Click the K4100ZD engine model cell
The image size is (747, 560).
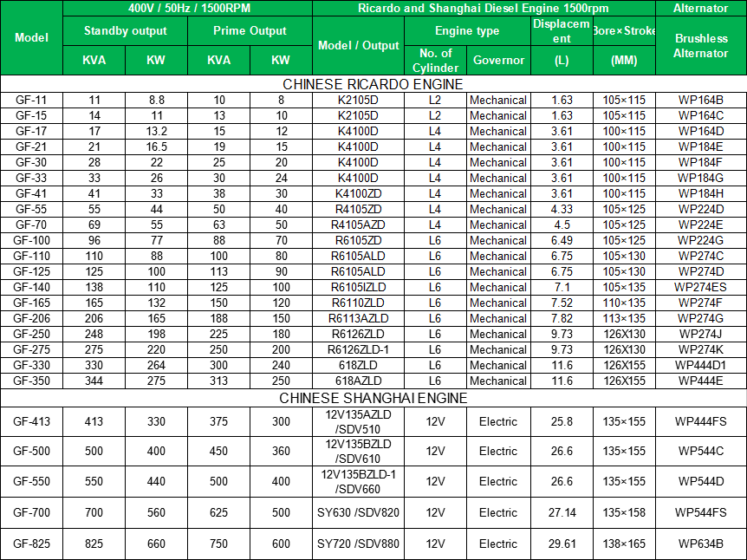pos(358,193)
